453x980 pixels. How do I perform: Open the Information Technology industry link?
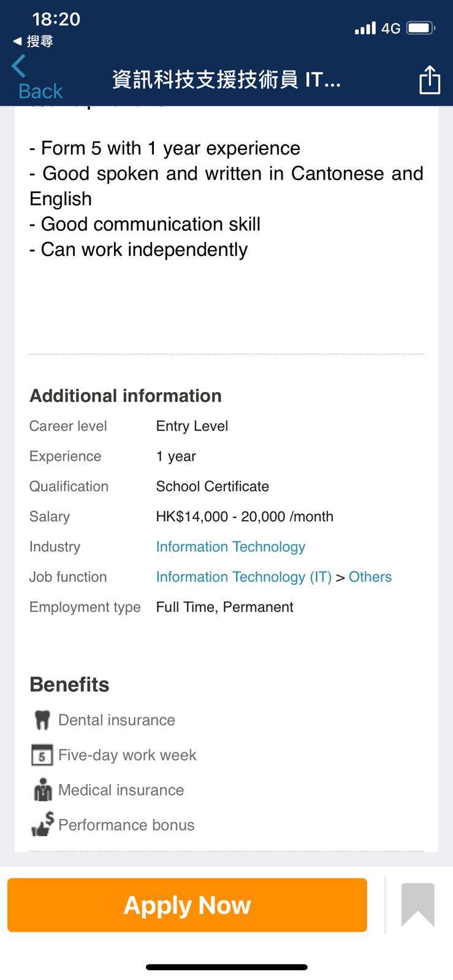230,547
